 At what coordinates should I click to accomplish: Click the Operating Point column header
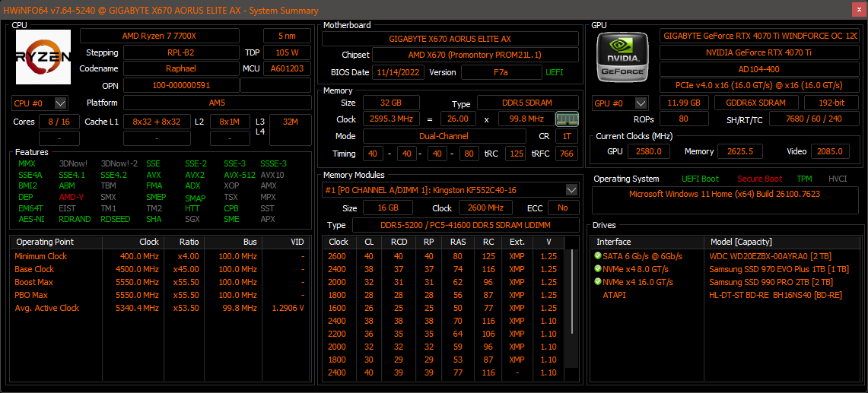pyautogui.click(x=45, y=242)
